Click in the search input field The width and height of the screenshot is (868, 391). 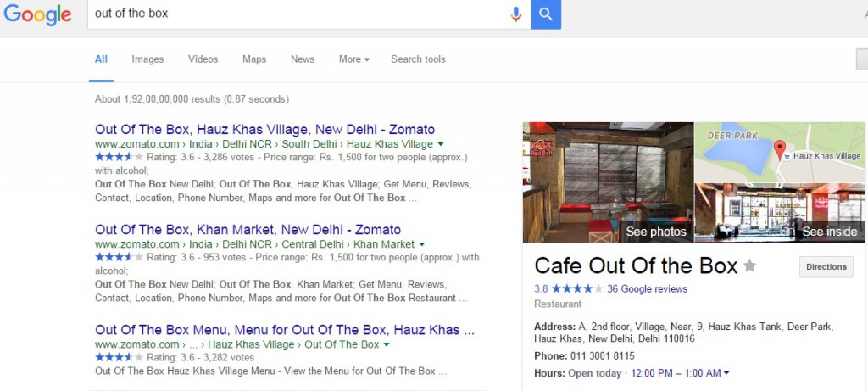[299, 14]
